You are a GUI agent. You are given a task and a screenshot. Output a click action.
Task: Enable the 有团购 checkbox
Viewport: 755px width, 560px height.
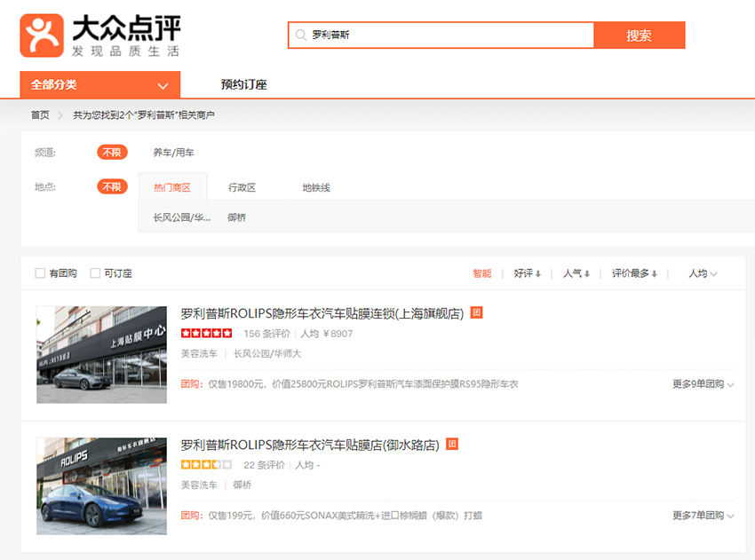(40, 273)
